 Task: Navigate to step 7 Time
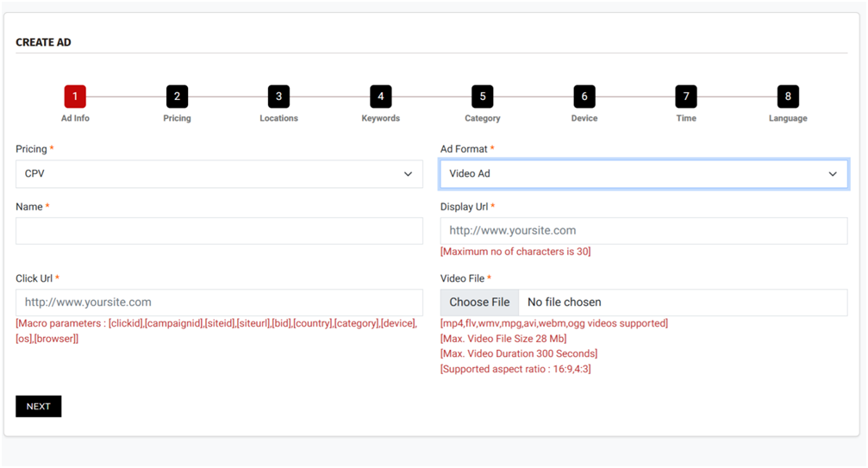click(686, 97)
